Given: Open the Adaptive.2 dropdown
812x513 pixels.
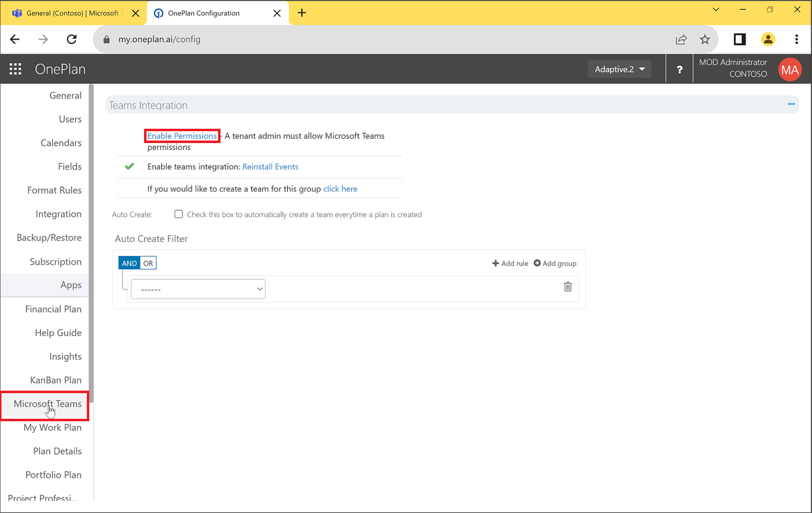Looking at the screenshot, I should tap(619, 69).
